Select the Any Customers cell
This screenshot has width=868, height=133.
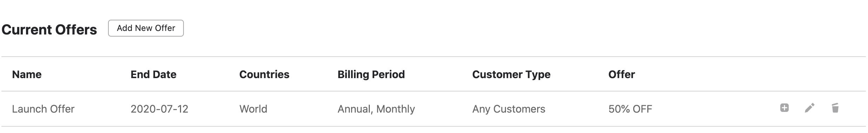[509, 109]
